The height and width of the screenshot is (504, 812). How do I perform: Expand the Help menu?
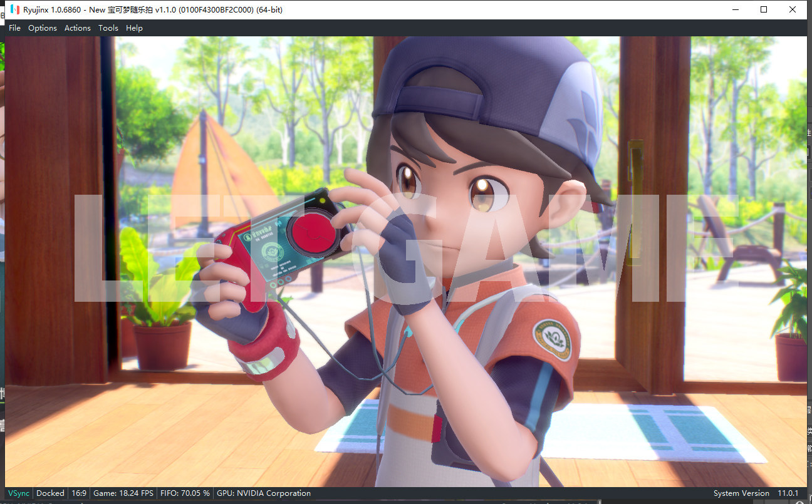(x=134, y=28)
